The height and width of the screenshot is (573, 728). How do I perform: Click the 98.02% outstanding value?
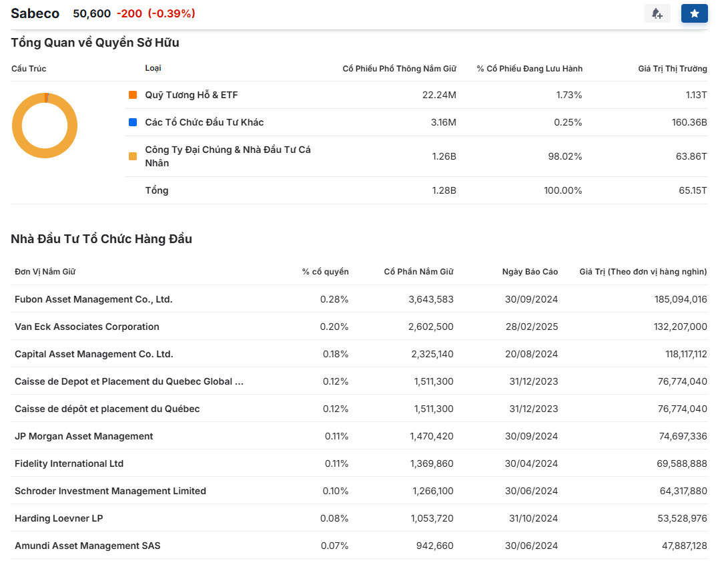point(565,156)
